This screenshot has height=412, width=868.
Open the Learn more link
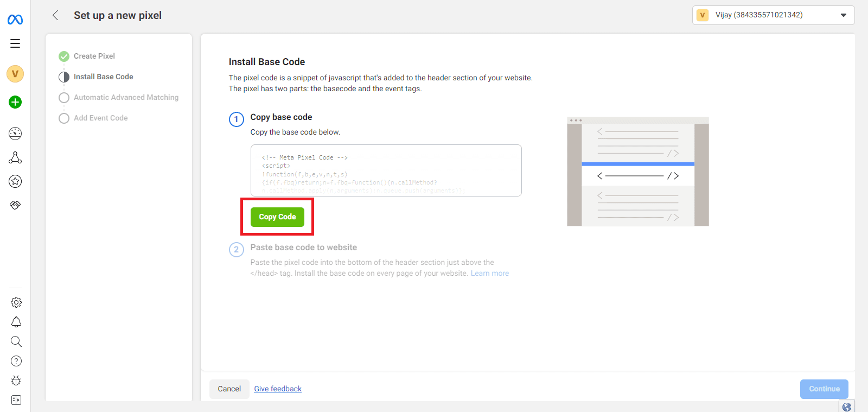489,274
